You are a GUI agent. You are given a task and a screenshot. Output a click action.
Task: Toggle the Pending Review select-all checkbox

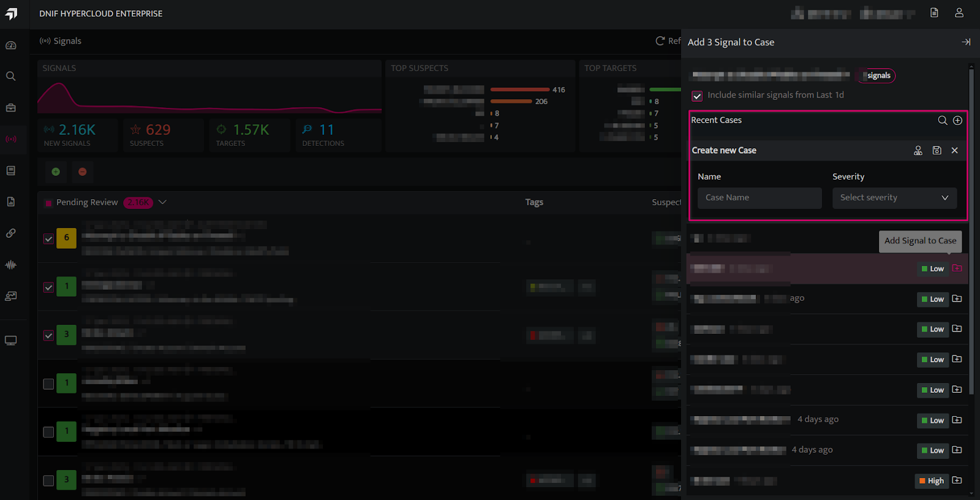[x=48, y=203]
